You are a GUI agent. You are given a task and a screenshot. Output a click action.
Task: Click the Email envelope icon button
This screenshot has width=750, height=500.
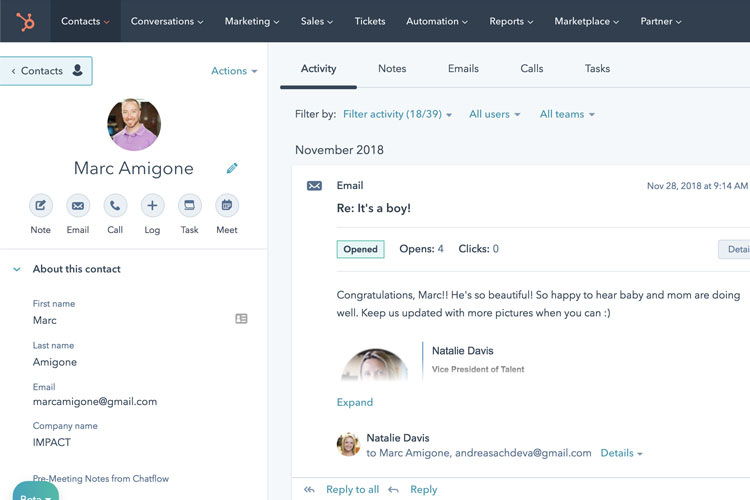point(78,206)
